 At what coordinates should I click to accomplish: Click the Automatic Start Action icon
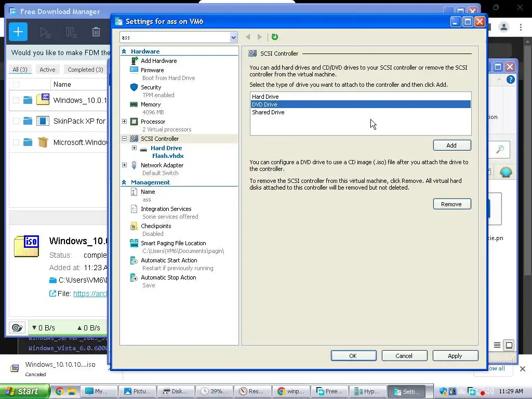coord(134,260)
